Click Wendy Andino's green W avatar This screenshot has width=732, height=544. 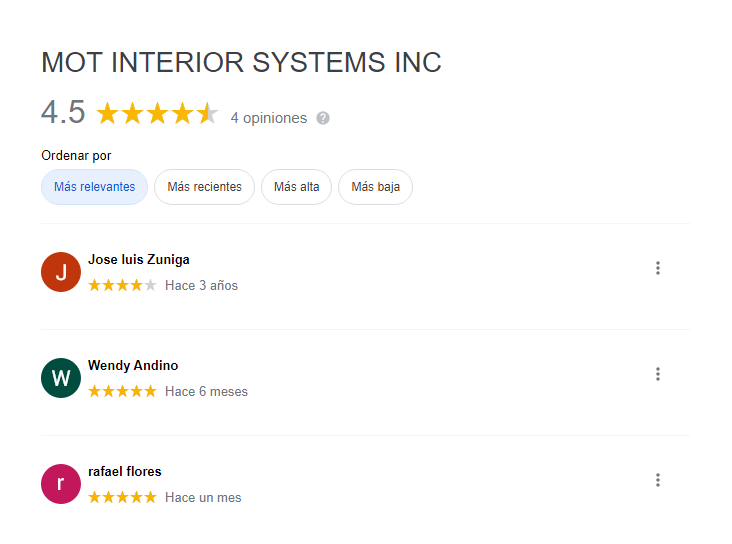point(61,378)
